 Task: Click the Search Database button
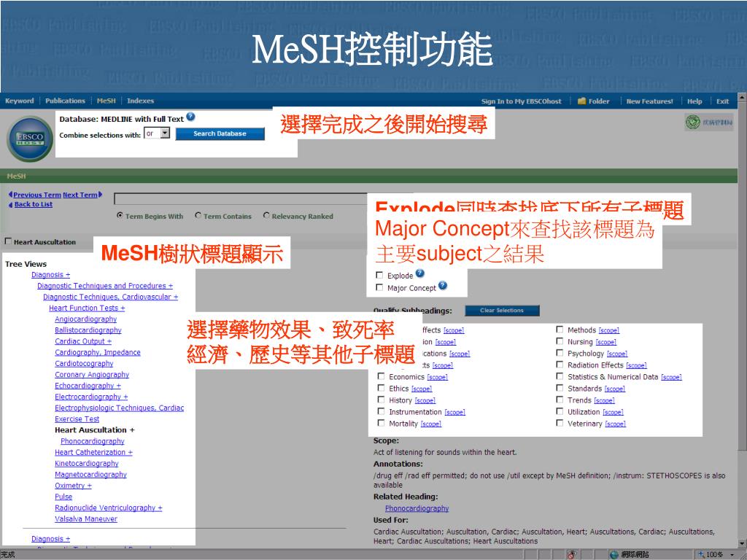pyautogui.click(x=220, y=134)
